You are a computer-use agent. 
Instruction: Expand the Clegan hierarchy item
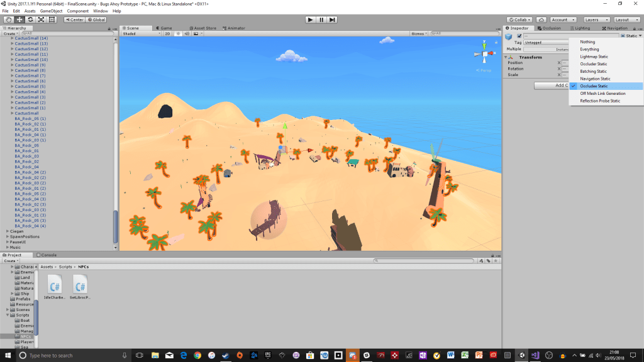click(x=7, y=231)
